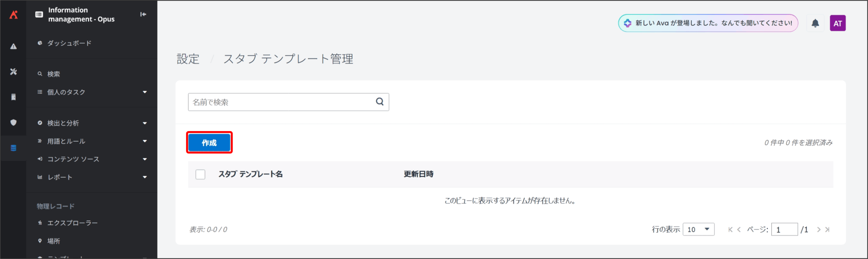
Task: Click the building icon in left rail
Action: [13, 97]
